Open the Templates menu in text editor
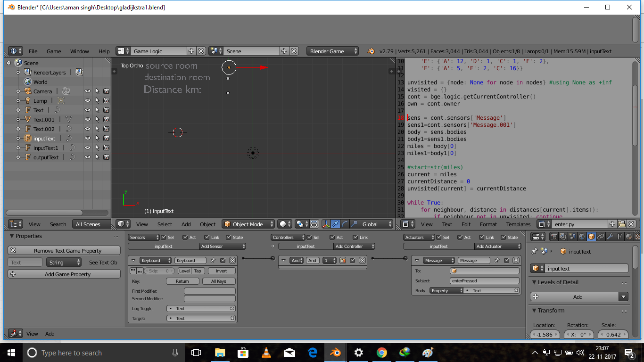This screenshot has width=644, height=362. (518, 224)
